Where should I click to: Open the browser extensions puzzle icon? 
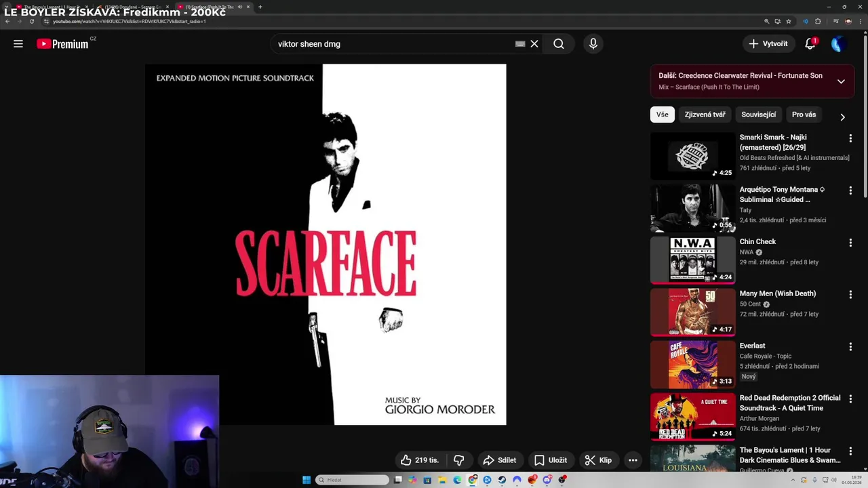818,21
